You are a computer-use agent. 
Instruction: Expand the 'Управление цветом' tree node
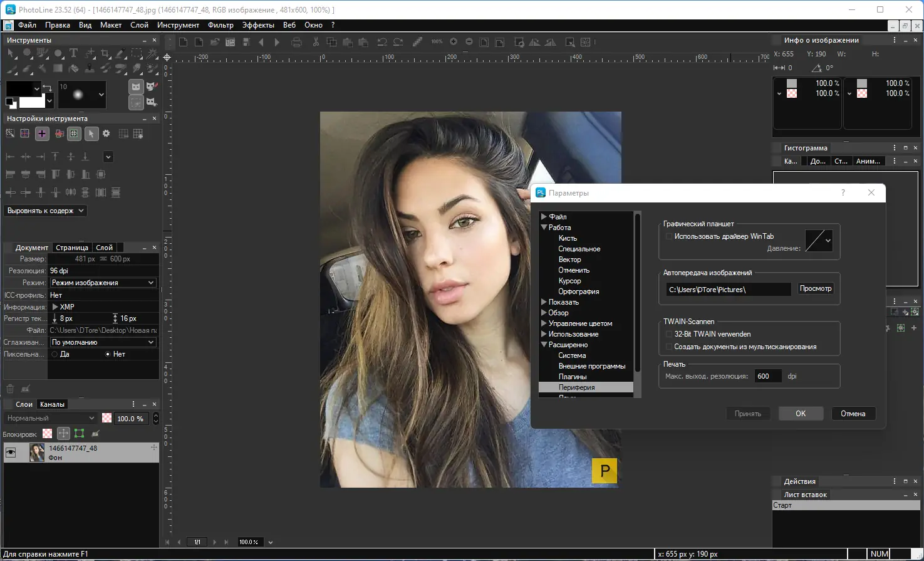pyautogui.click(x=544, y=323)
